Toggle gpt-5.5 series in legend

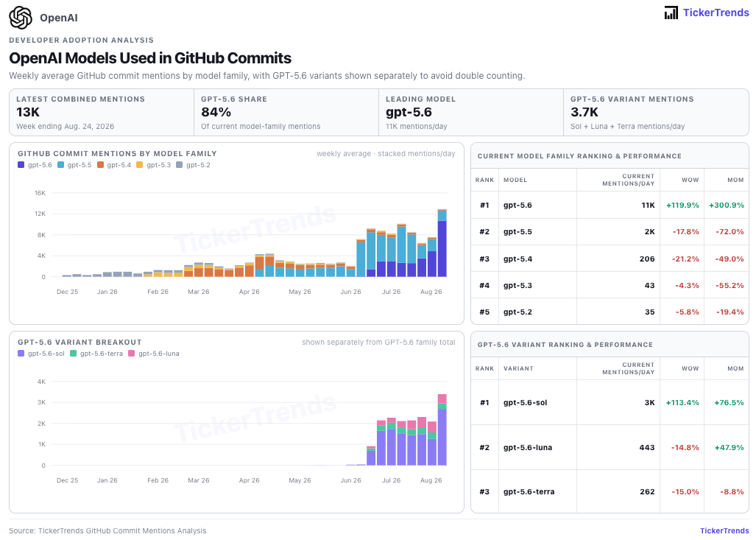pyautogui.click(x=74, y=165)
